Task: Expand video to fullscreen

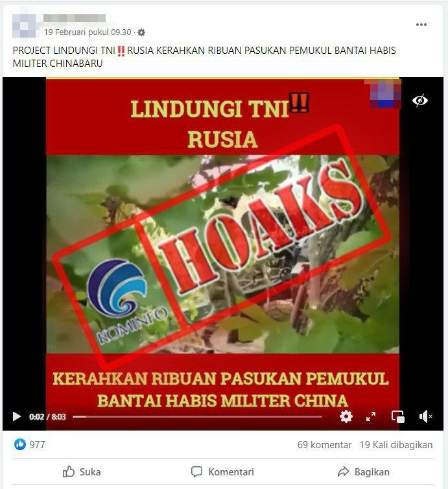Action: [x=371, y=416]
